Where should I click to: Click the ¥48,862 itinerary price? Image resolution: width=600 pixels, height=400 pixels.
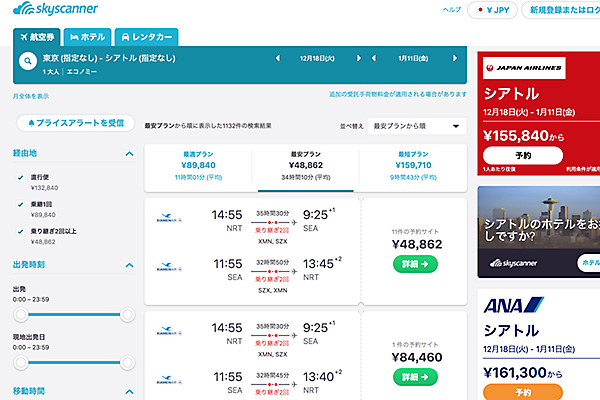click(417, 244)
